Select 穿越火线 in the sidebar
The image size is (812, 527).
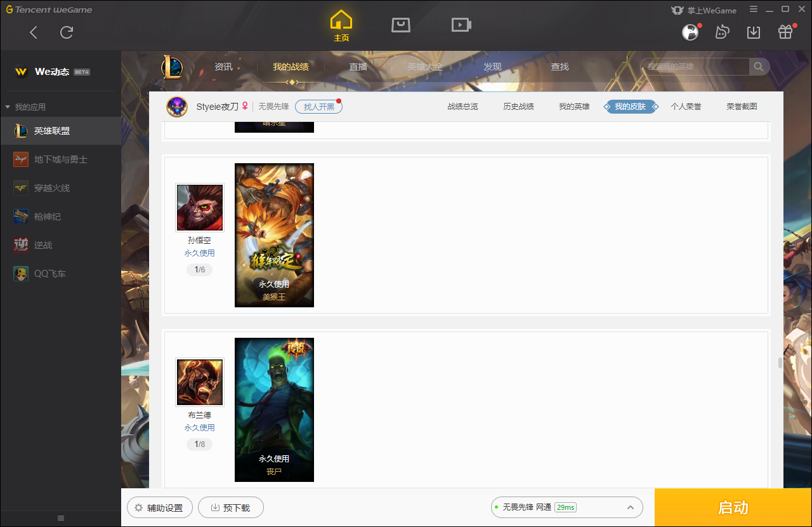[x=60, y=188]
